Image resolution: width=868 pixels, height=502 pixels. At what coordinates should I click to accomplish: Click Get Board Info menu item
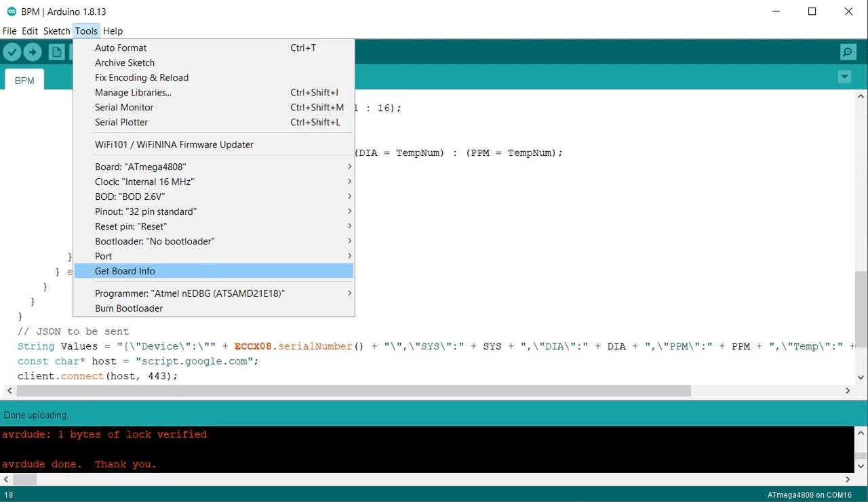coord(214,272)
